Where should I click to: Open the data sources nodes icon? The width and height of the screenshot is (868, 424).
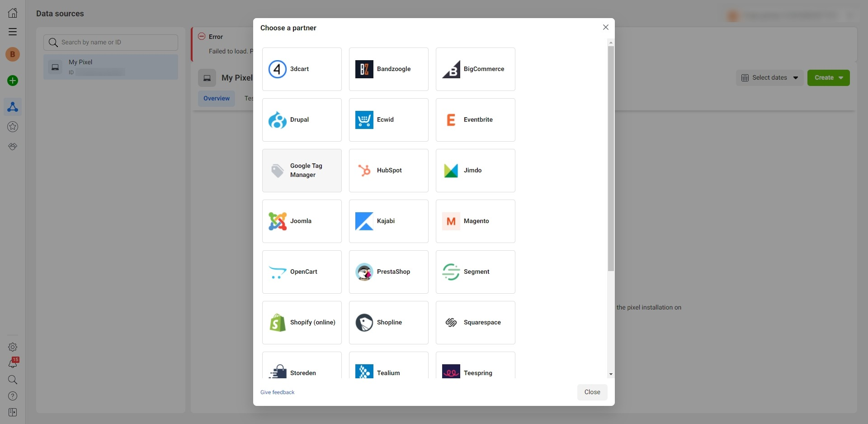pos(13,107)
